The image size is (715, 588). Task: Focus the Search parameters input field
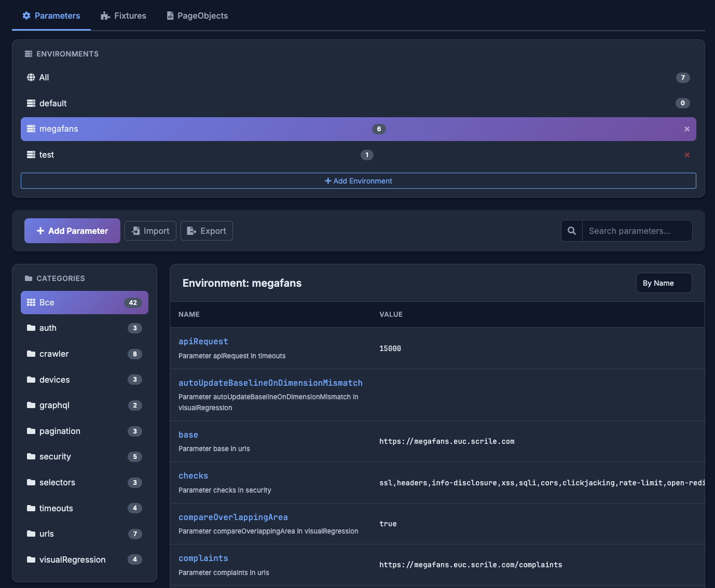[x=637, y=231]
